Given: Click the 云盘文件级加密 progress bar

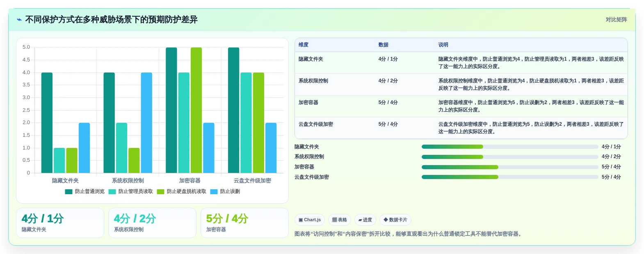Looking at the screenshot, I should coord(510,177).
